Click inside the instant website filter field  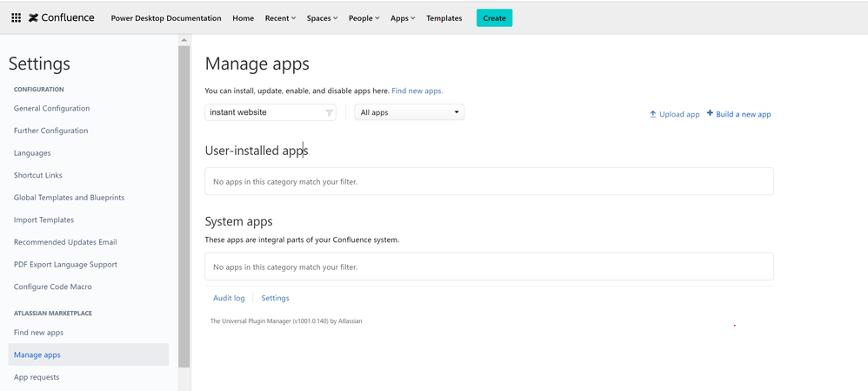[x=261, y=112]
